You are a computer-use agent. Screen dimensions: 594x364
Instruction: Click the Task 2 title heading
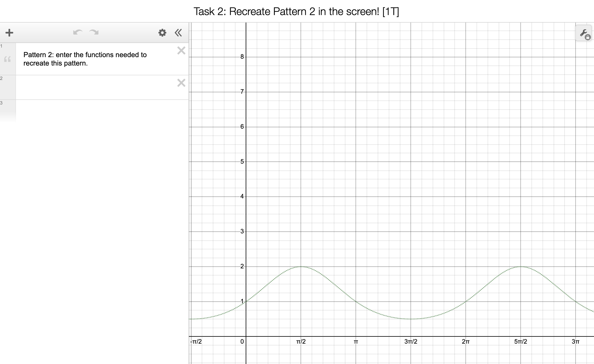tap(296, 11)
